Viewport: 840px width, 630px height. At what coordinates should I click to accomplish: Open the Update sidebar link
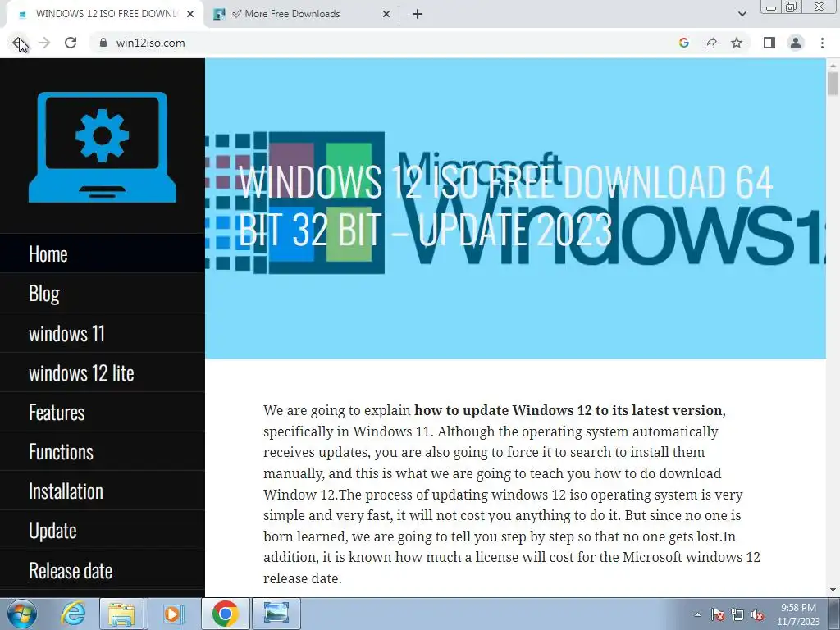click(x=103, y=531)
